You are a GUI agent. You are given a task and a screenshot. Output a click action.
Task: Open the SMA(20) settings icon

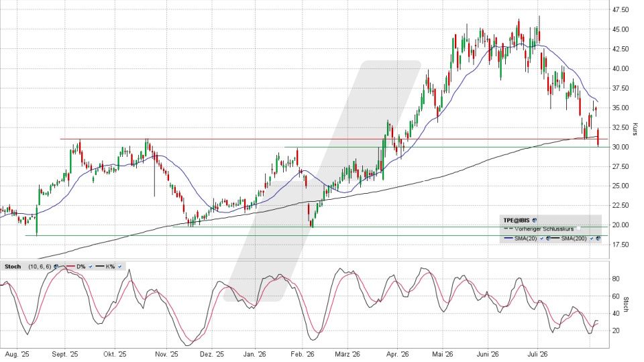[548, 239]
